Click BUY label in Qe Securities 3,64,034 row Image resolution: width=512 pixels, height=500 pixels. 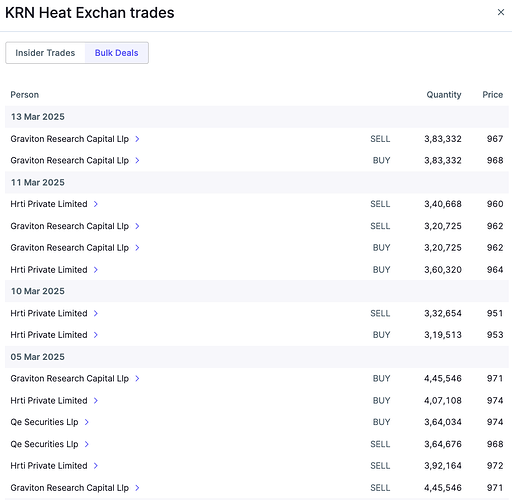(381, 422)
